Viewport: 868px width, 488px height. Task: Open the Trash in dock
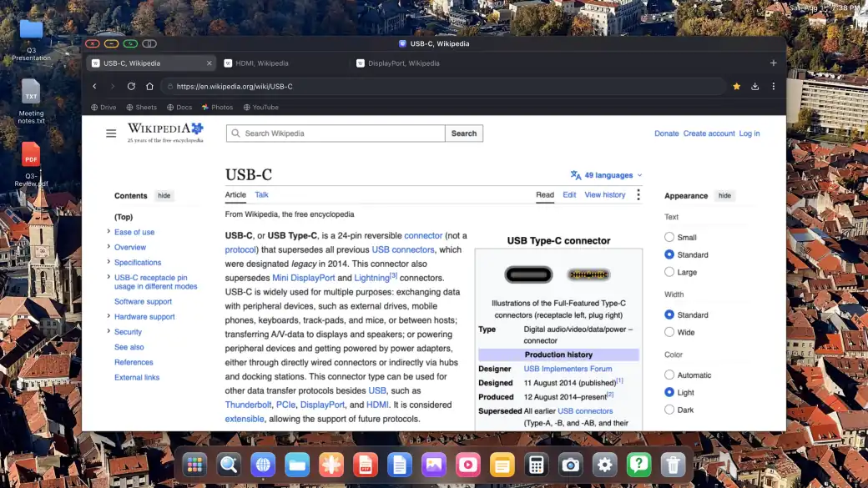point(674,465)
